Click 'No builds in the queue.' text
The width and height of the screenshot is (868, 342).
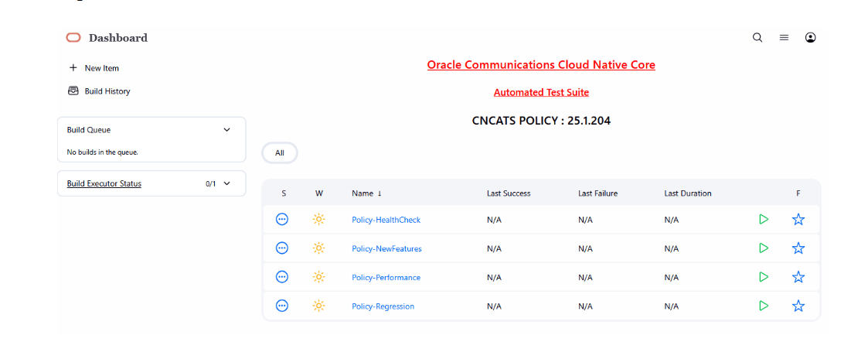pyautogui.click(x=102, y=152)
